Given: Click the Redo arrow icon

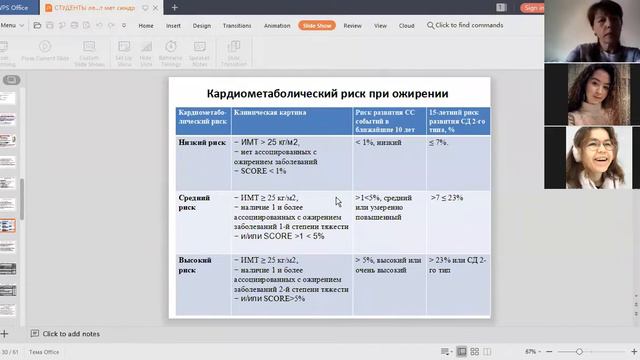Looking at the screenshot, I should coord(111,25).
